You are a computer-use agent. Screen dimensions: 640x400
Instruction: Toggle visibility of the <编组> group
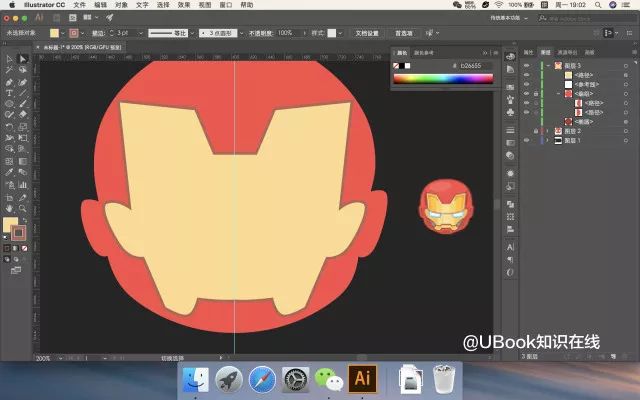(x=527, y=94)
